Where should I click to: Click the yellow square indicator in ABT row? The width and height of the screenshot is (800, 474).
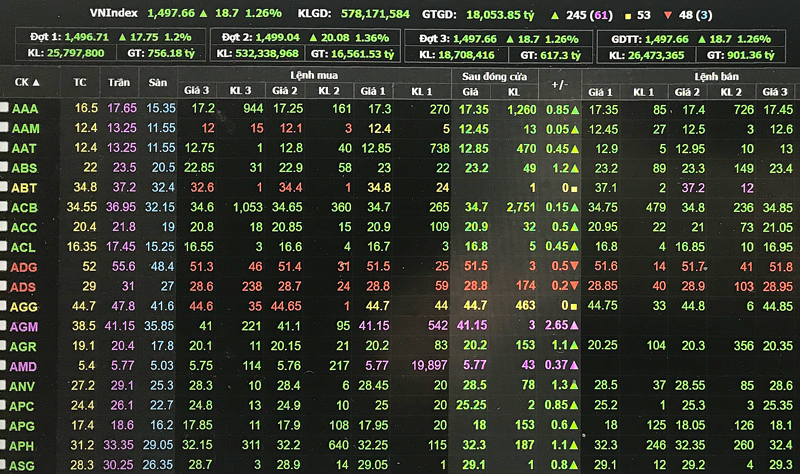[574, 189]
